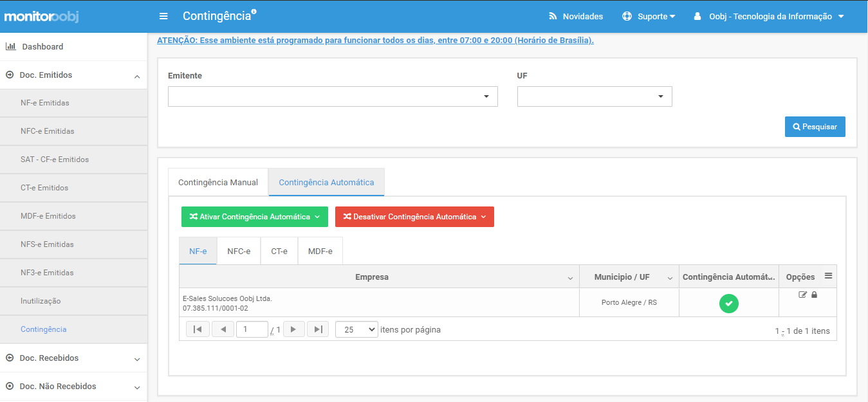868x402 pixels.
Task: Open NF-e Emitidas in sidebar
Action: tap(73, 103)
